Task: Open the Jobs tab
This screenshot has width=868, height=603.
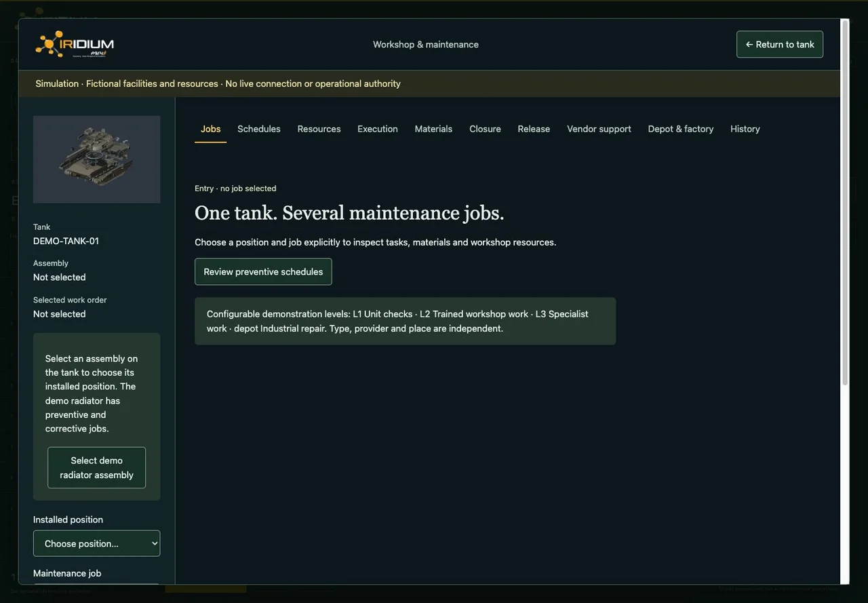Action: tap(211, 129)
